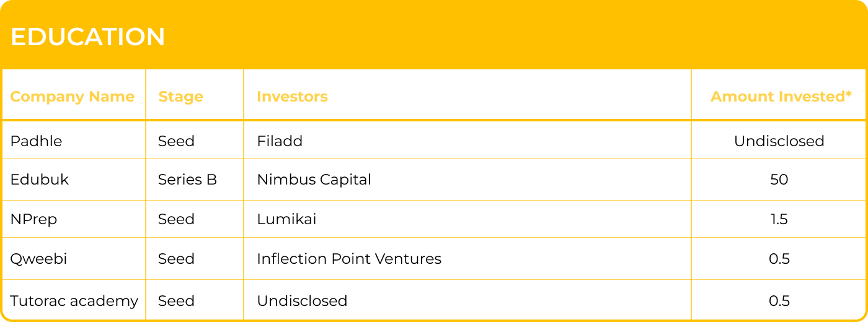The width and height of the screenshot is (868, 322).
Task: Select Padhle's Undisclosed amount cell
Action: click(x=779, y=141)
